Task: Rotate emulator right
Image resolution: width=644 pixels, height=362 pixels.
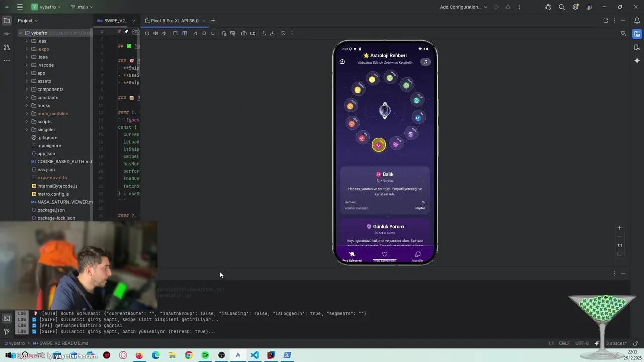Action: coord(185,33)
